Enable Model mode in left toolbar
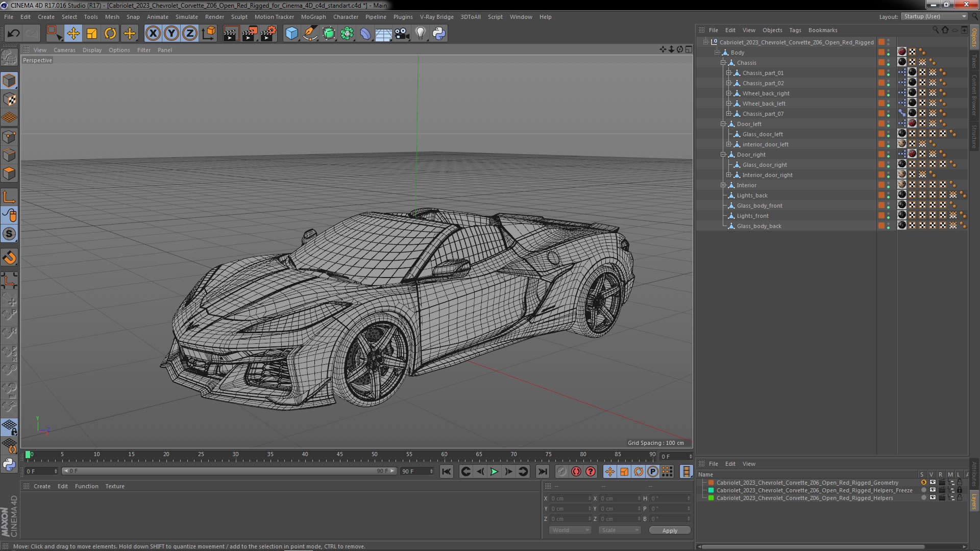Viewport: 980px width, 551px height. (9, 81)
